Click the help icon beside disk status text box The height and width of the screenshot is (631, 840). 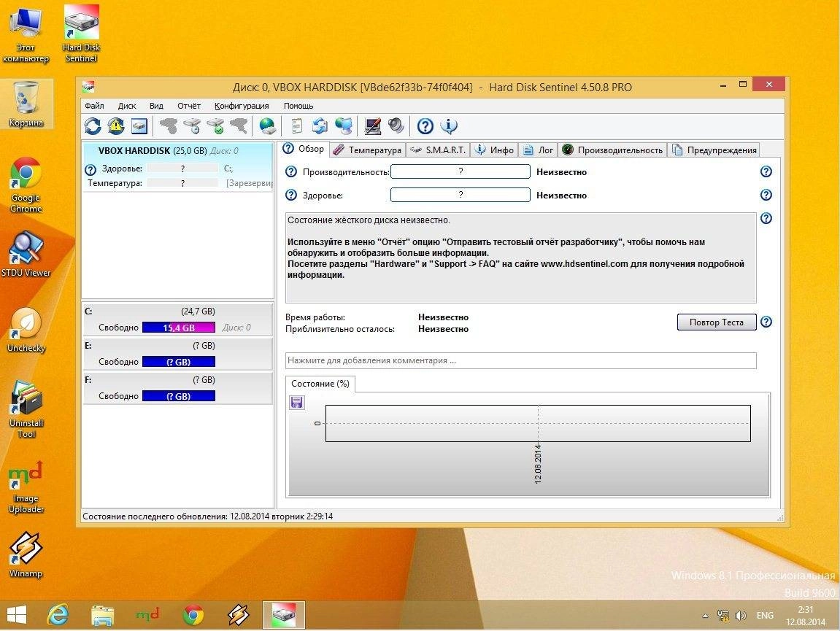pyautogui.click(x=766, y=218)
